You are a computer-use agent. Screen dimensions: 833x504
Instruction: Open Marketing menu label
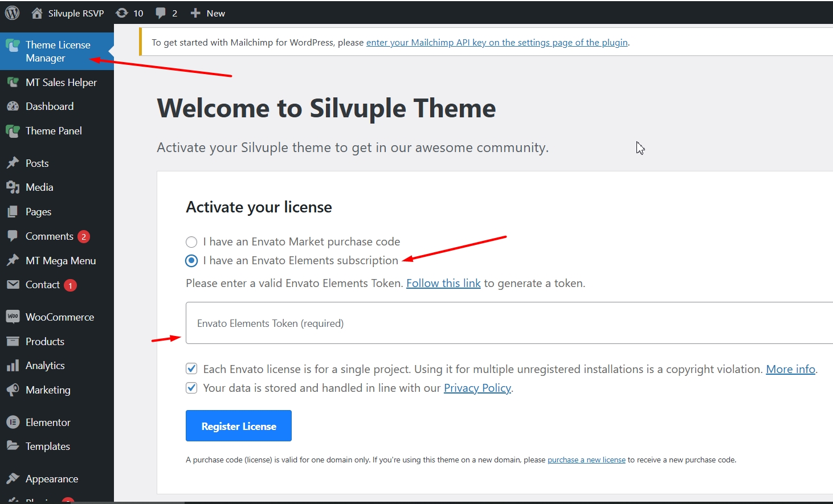click(48, 390)
